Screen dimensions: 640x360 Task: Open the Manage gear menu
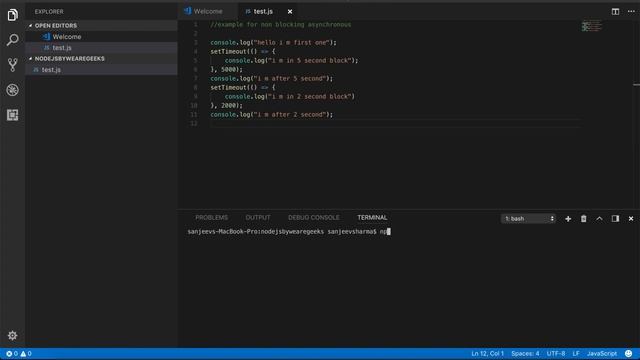click(x=12, y=336)
